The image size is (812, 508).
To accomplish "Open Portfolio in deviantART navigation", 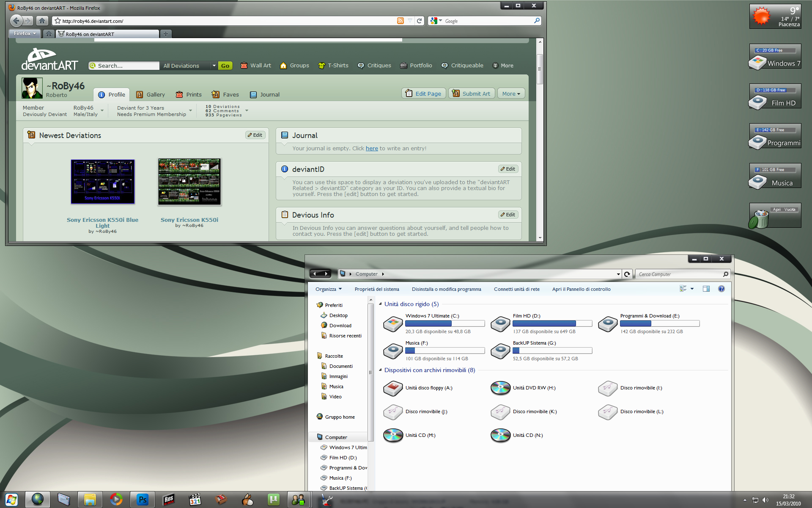I will pos(416,66).
